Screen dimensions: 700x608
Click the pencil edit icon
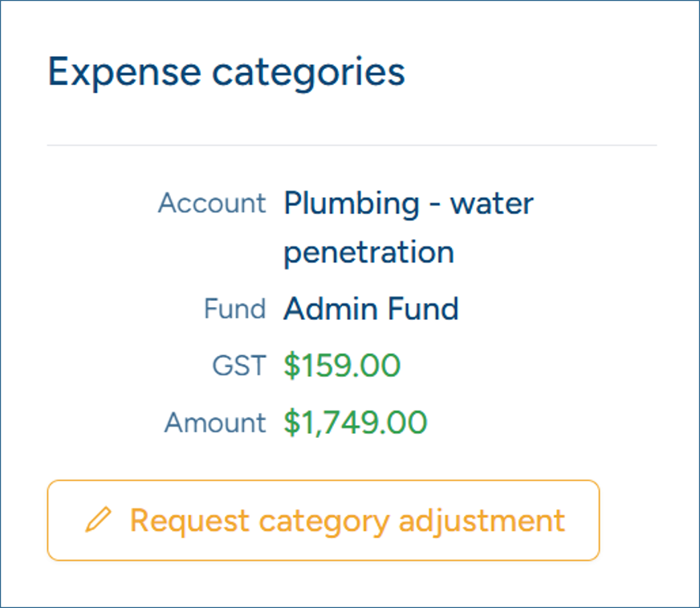[98, 519]
